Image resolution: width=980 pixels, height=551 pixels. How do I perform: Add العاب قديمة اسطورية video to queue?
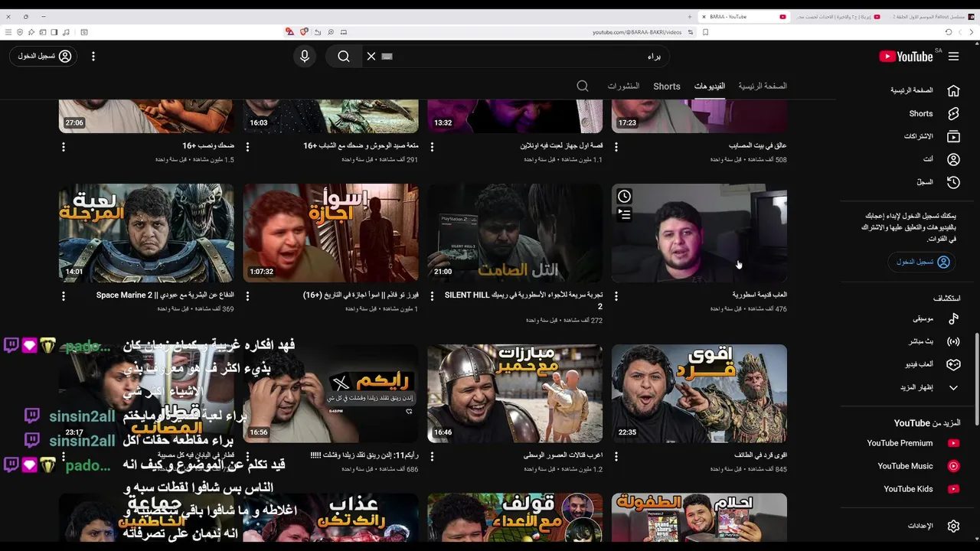click(625, 214)
